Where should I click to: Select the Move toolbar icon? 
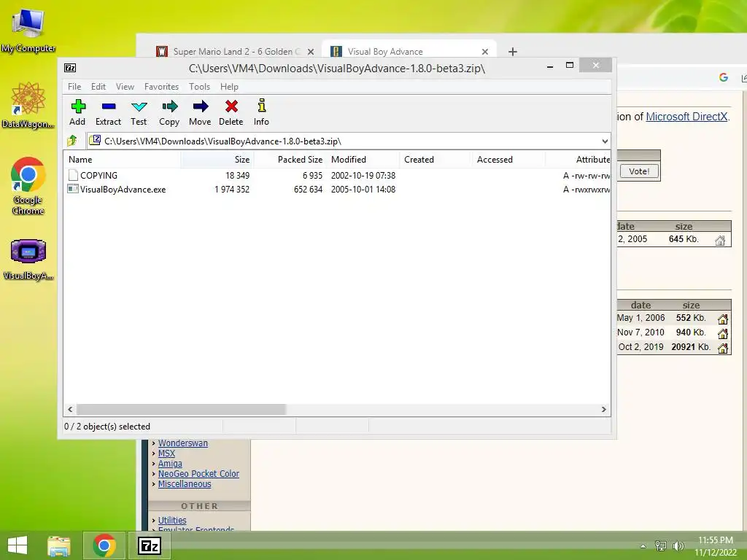click(200, 112)
